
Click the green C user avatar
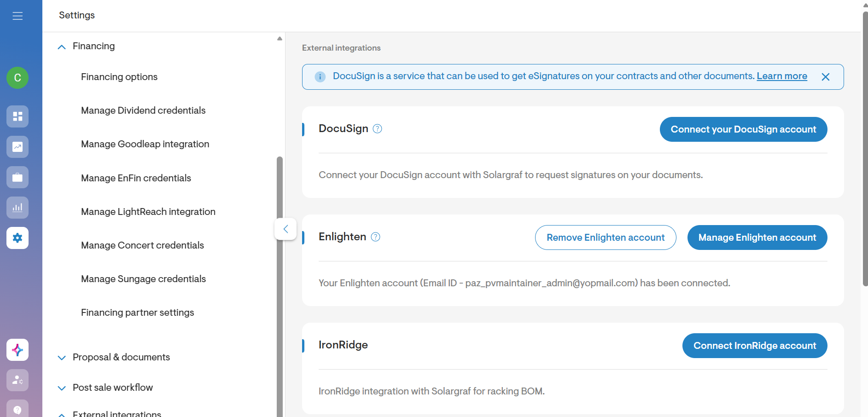pyautogui.click(x=17, y=78)
